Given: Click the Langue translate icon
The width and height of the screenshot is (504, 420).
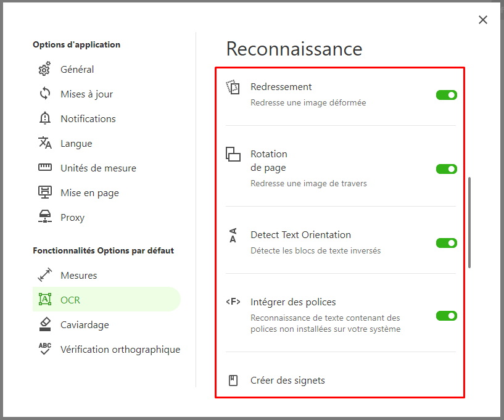Looking at the screenshot, I should click(x=44, y=143).
